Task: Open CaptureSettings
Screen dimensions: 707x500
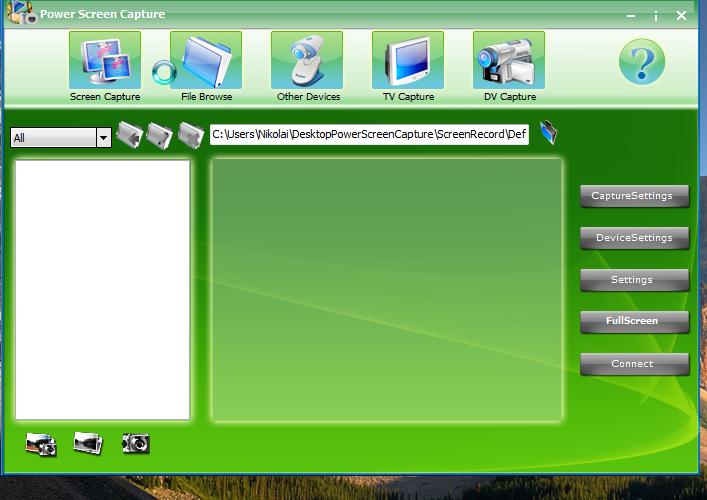Action: (x=634, y=196)
